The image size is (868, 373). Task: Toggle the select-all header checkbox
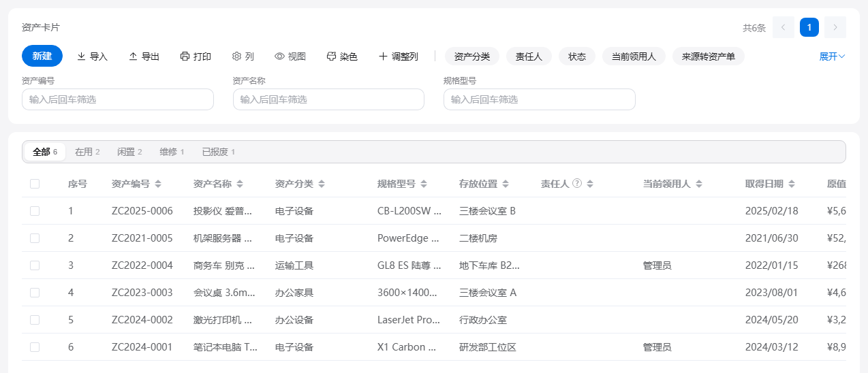(x=35, y=184)
